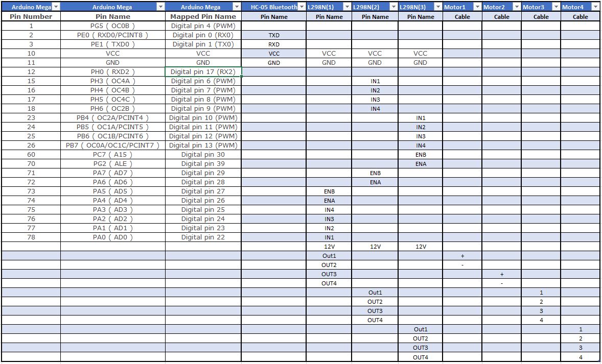The width and height of the screenshot is (602, 364).
Task: Select the 'Digital pin 1 (TX0)' cell
Action: (x=203, y=44)
